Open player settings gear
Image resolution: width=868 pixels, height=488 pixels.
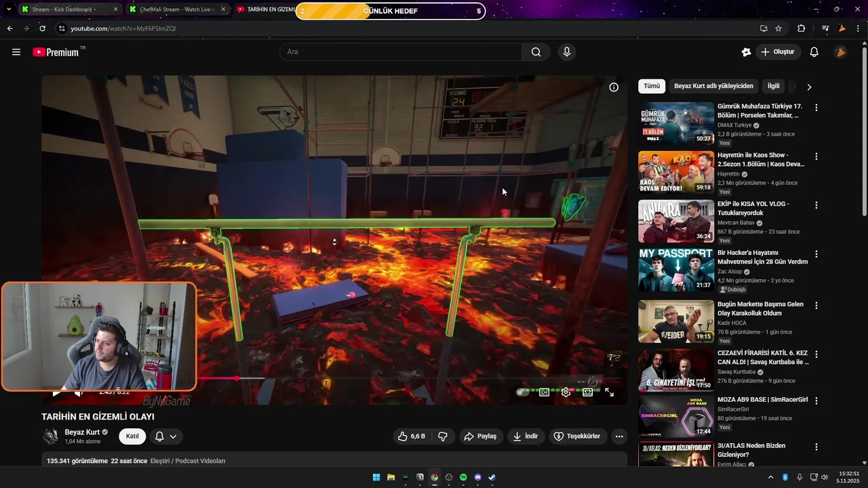[x=566, y=392]
